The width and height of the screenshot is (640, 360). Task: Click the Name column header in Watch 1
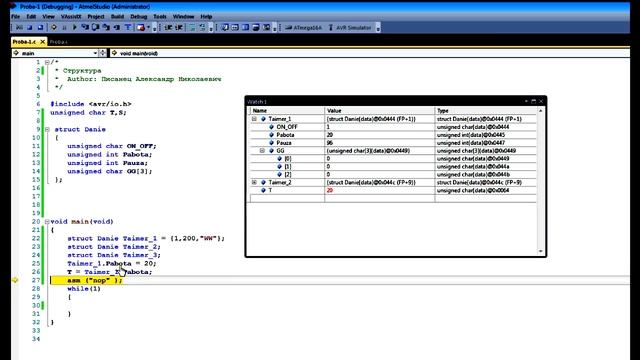287,111
